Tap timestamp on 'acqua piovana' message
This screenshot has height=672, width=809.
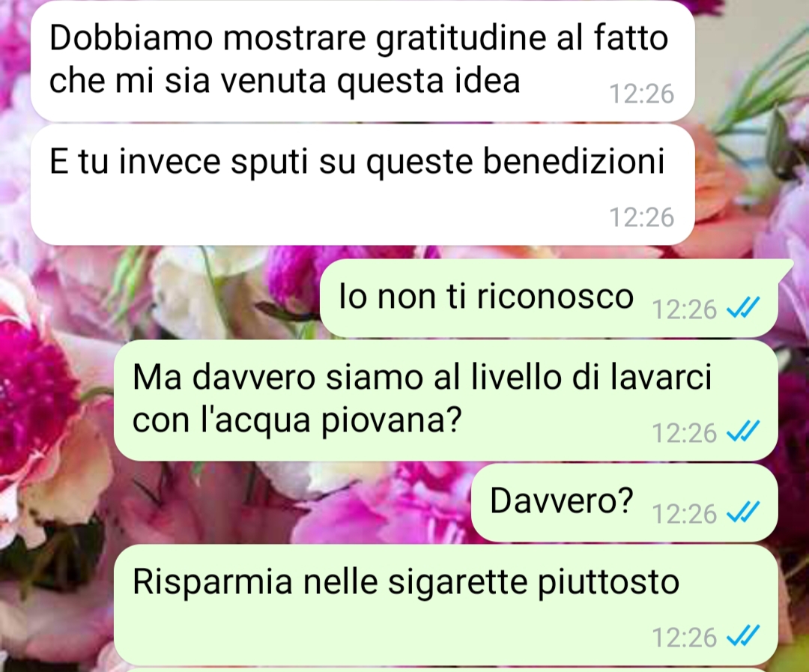[x=684, y=432]
